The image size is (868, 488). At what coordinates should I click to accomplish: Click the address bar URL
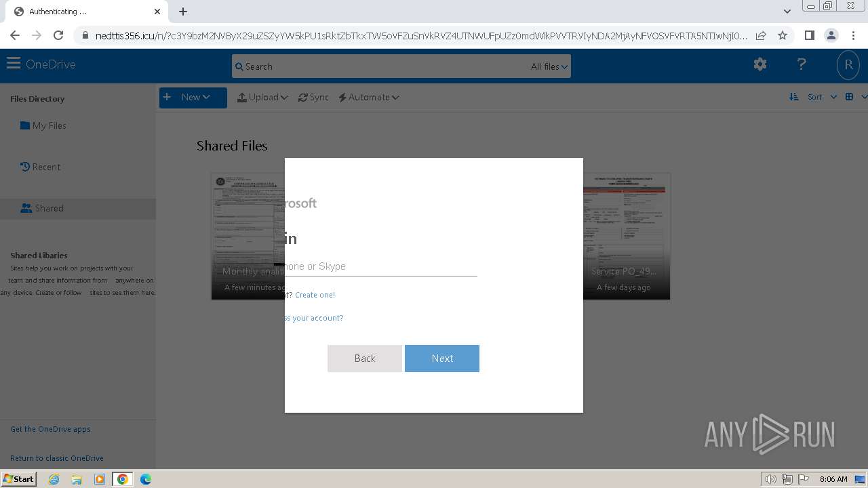coord(420,36)
